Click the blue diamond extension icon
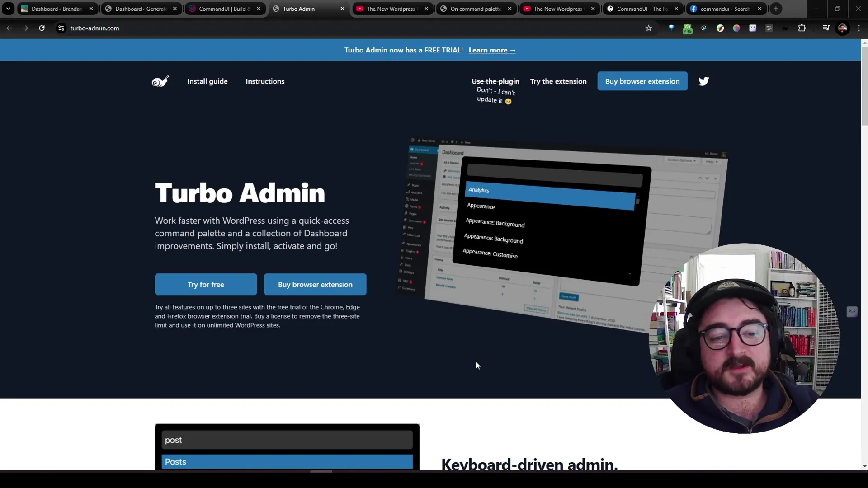 click(671, 28)
